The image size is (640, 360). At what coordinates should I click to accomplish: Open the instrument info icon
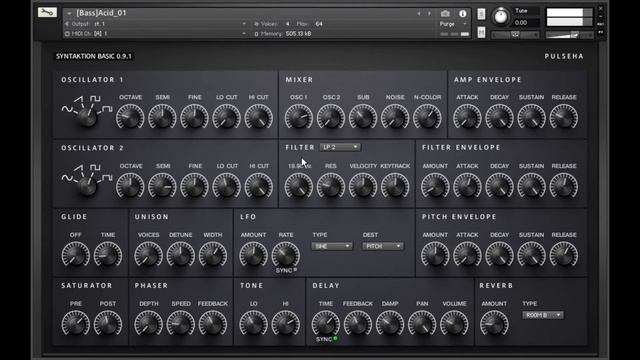[462, 13]
